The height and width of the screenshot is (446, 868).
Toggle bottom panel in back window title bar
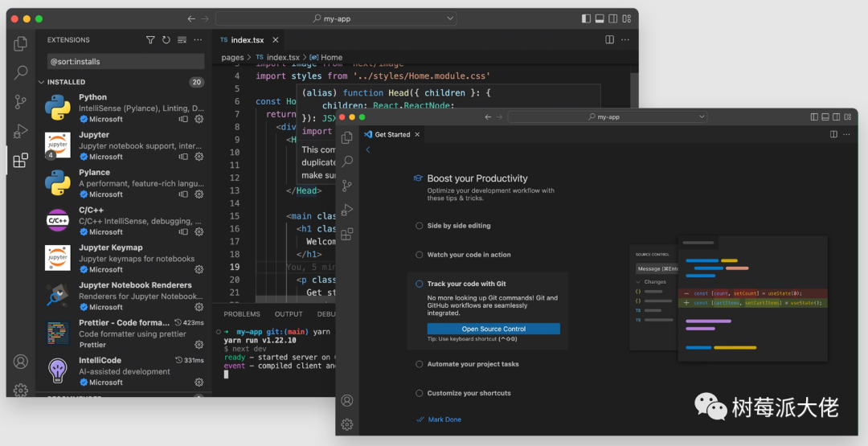click(x=600, y=18)
